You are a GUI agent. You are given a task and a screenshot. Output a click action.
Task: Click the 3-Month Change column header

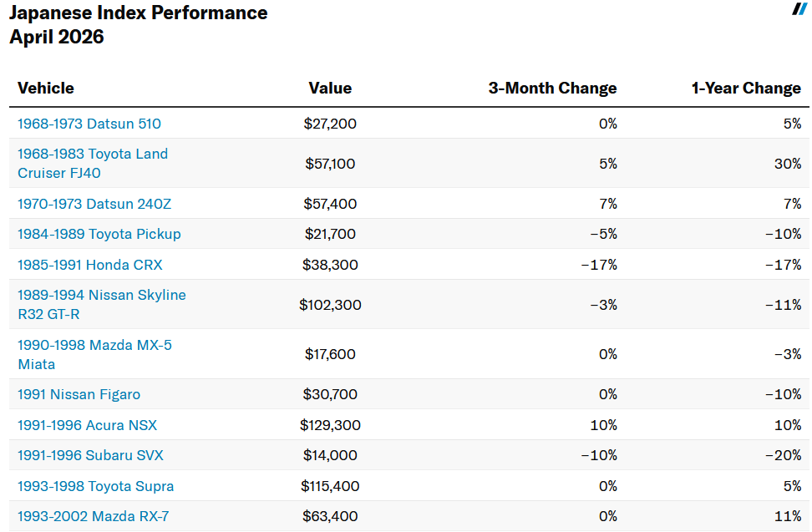coord(552,89)
